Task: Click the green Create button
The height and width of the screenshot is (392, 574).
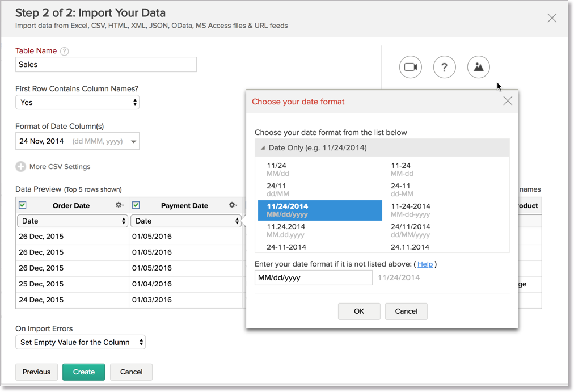Action: [83, 372]
